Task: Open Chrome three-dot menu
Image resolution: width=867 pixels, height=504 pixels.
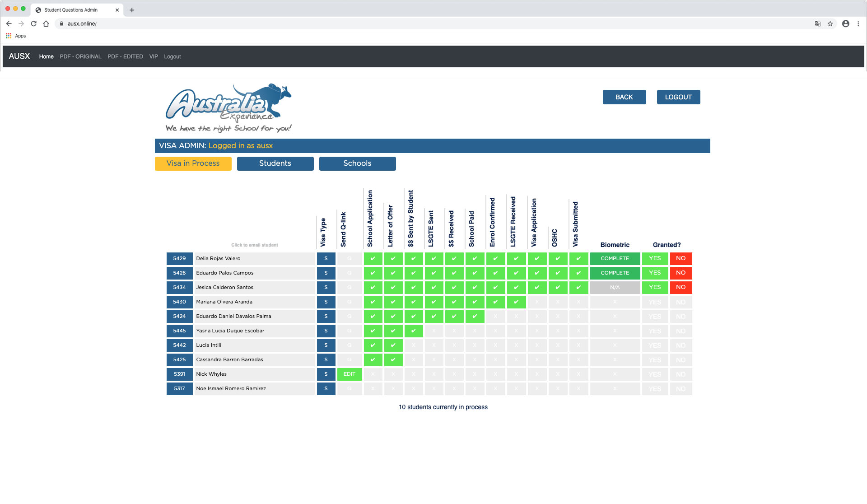Action: (858, 23)
